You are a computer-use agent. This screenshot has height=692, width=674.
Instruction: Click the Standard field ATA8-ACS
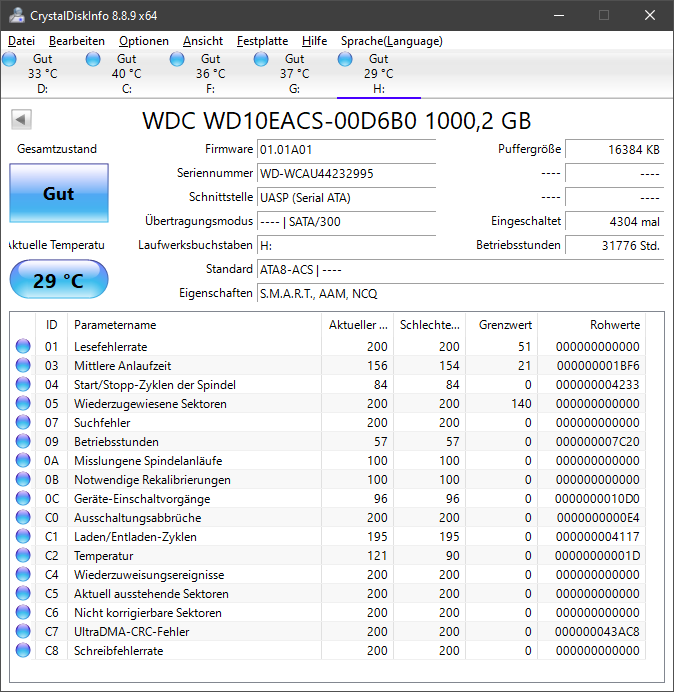tap(460, 269)
